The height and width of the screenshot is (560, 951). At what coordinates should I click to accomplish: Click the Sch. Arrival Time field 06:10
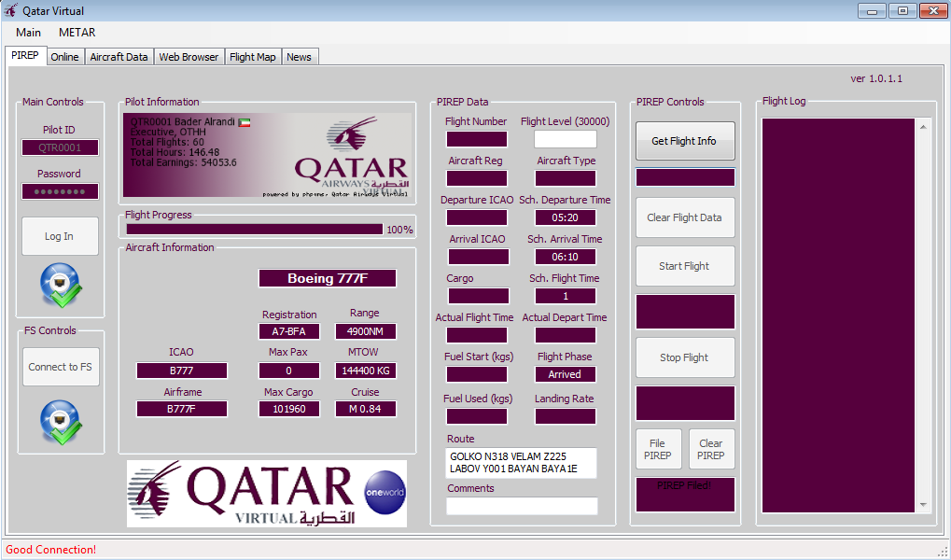(x=566, y=257)
